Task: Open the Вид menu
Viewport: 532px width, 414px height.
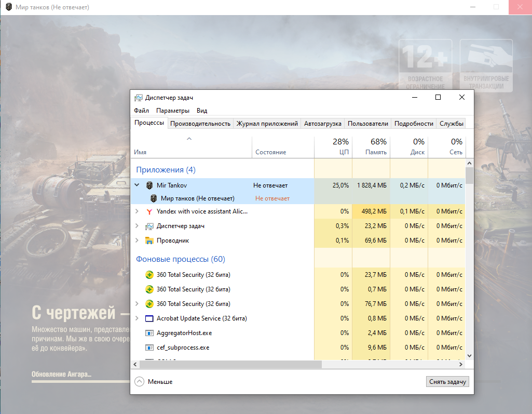Action: click(x=202, y=111)
